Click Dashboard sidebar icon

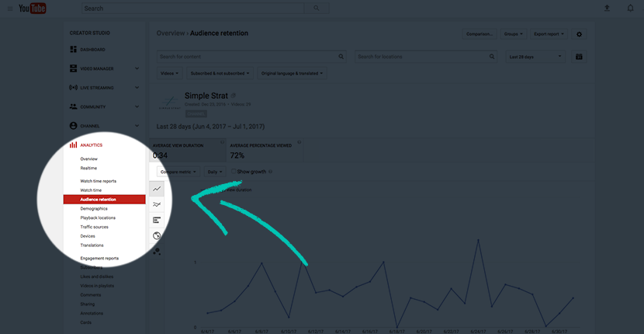[74, 50]
